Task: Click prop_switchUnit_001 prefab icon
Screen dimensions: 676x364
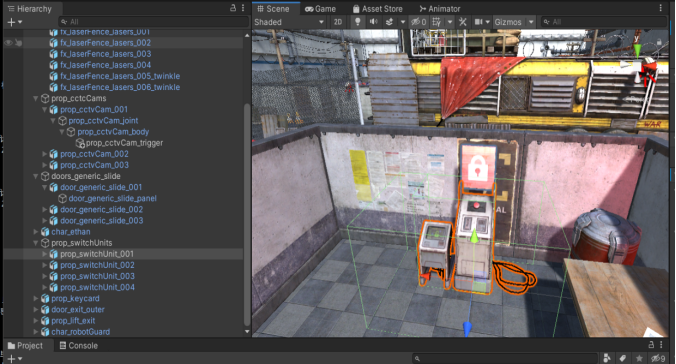Action: [x=53, y=254]
